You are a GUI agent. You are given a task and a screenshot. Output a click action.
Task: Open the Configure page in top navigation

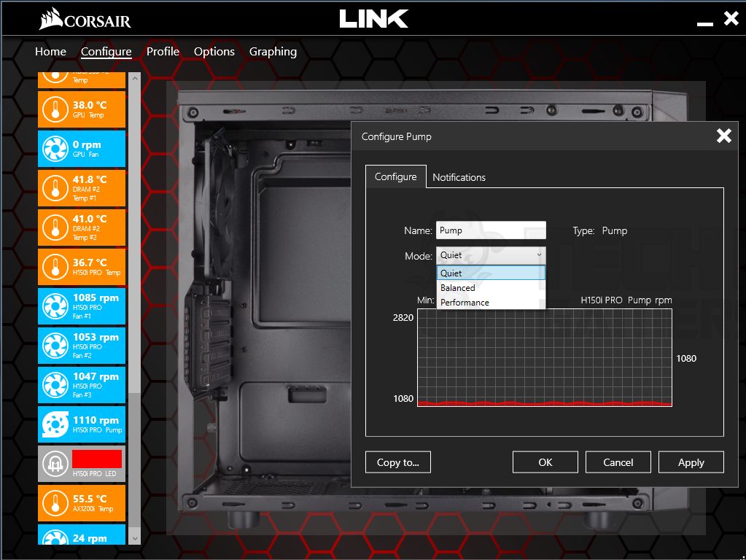point(106,51)
